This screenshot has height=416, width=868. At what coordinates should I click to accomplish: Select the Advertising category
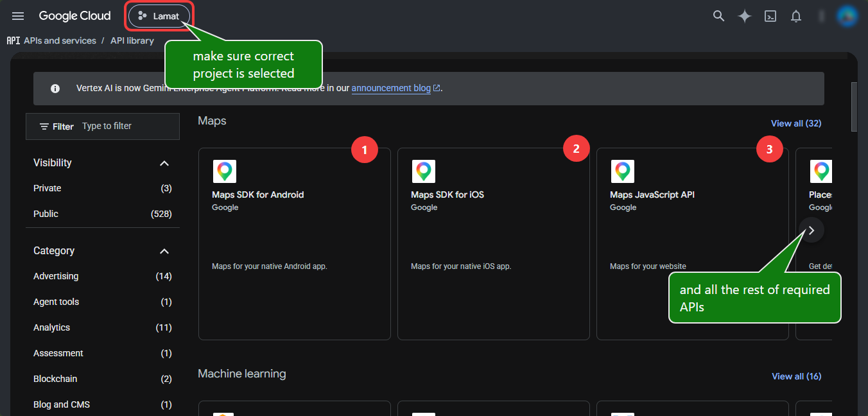(x=103, y=276)
